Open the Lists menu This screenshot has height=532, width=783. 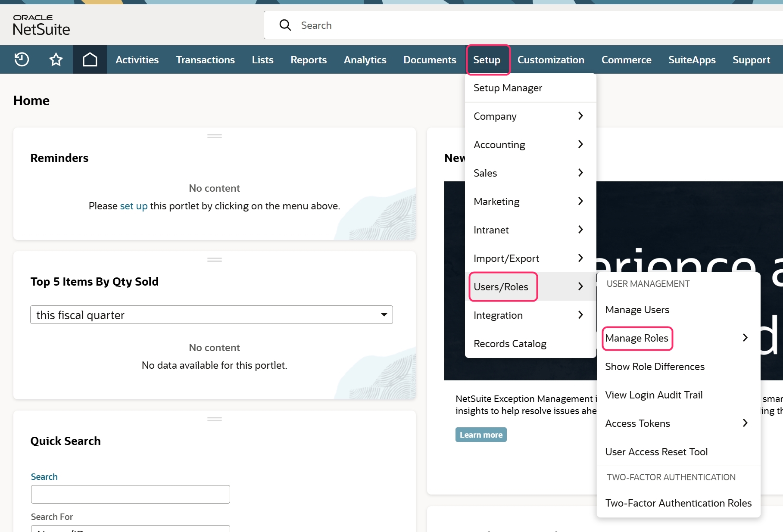[263, 59]
